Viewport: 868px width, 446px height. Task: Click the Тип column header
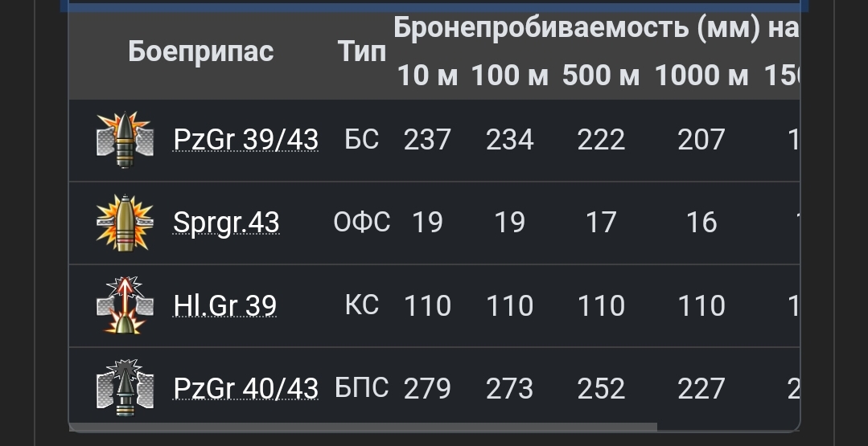click(361, 52)
